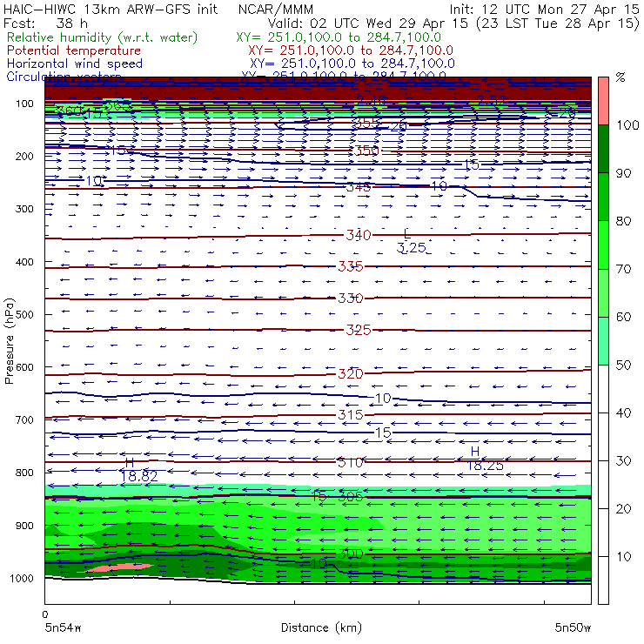The image size is (644, 644).
Task: Click the red '340' potential temperature contour label
Action: 359,235
